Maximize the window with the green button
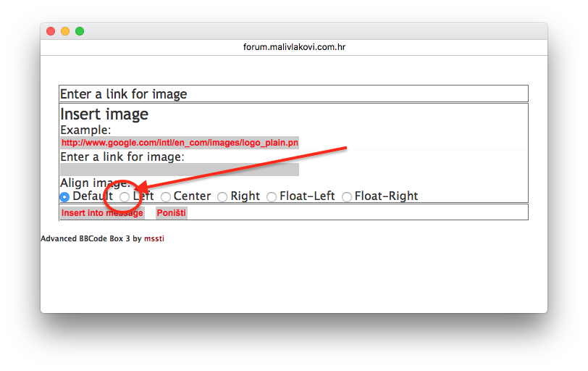588x371 pixels. click(x=80, y=31)
